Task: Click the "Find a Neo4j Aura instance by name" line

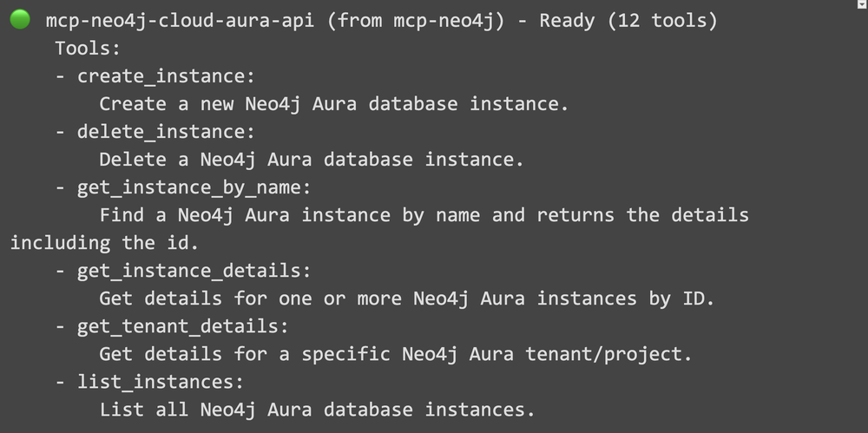Action: pos(424,215)
